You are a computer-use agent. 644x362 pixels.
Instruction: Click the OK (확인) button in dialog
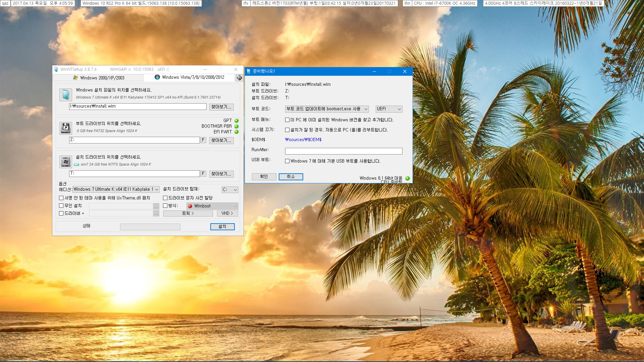point(264,177)
